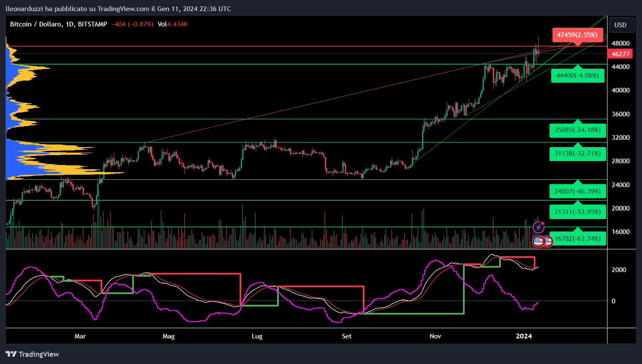
Task: Click the 28000 price axis label
Action: (621, 161)
